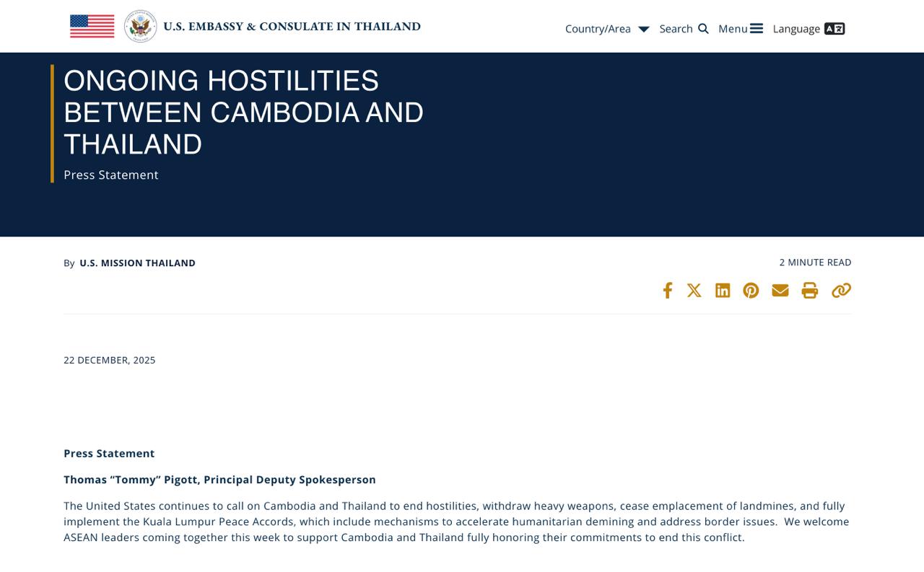Open the U.S. Mission Thailand author link
Image resolution: width=924 pixels, height=572 pixels.
coord(137,263)
